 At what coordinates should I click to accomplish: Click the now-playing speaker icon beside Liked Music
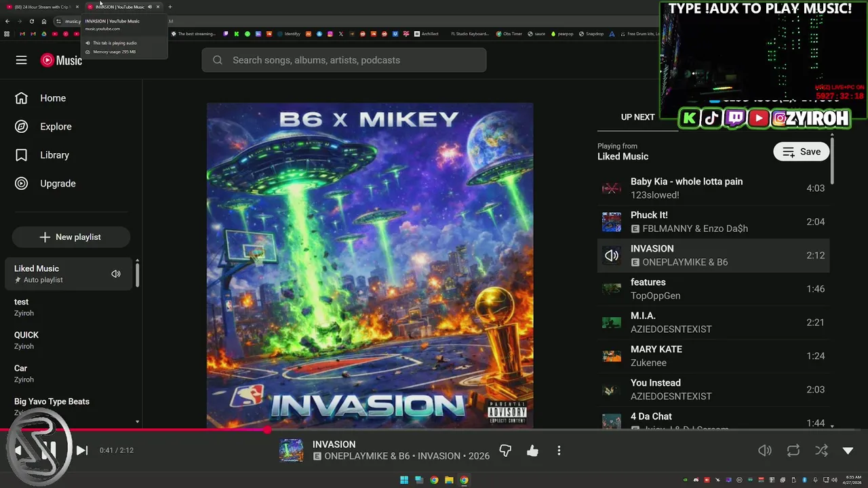pyautogui.click(x=116, y=274)
